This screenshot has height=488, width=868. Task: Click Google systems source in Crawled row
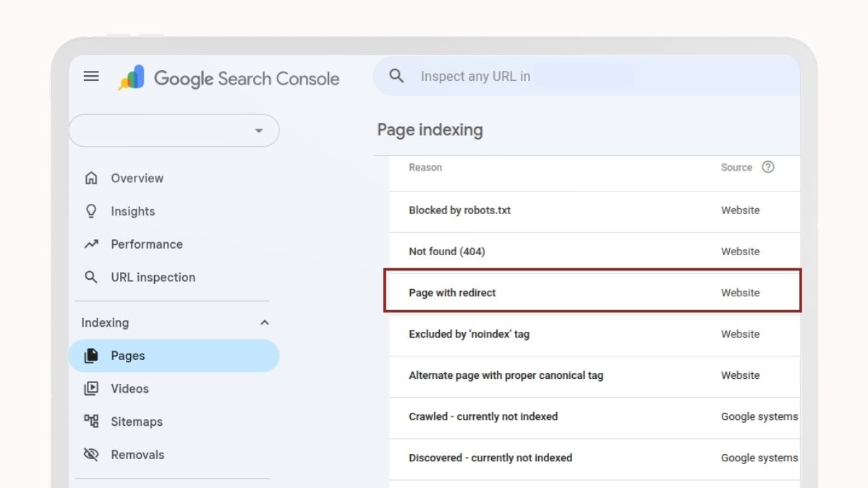coord(759,416)
